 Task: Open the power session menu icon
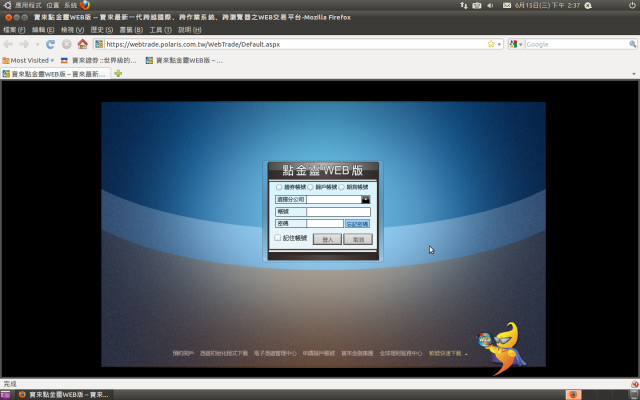pyautogui.click(x=632, y=5)
